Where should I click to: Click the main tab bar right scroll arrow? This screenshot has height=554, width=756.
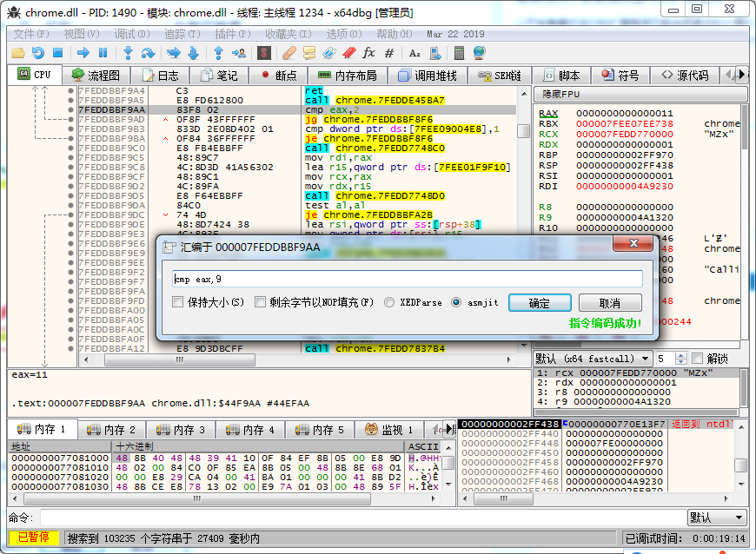(741, 75)
